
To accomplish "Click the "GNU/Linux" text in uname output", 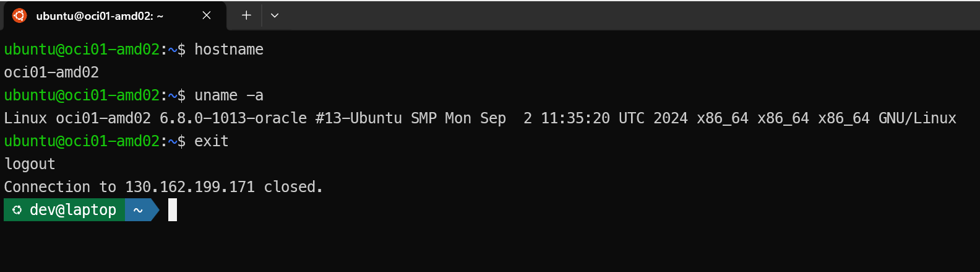I will 917,118.
